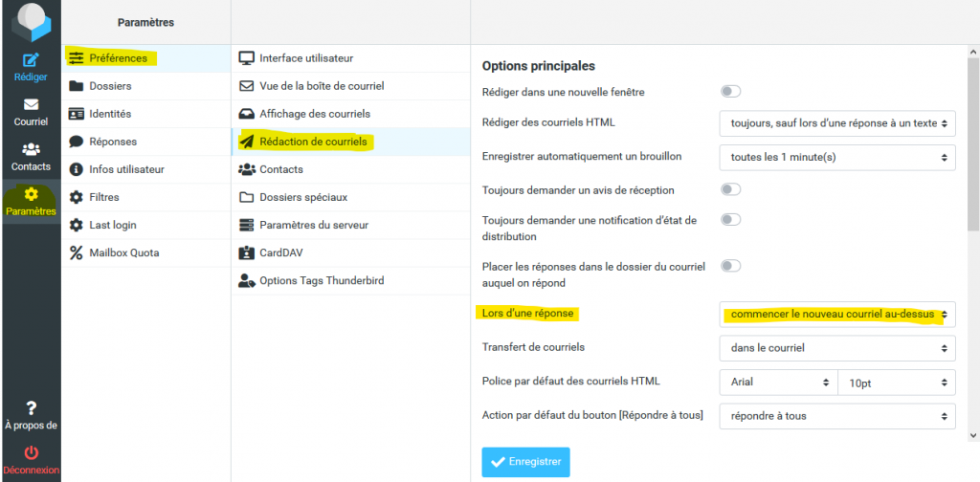Select Identités in settings menu

click(x=110, y=114)
